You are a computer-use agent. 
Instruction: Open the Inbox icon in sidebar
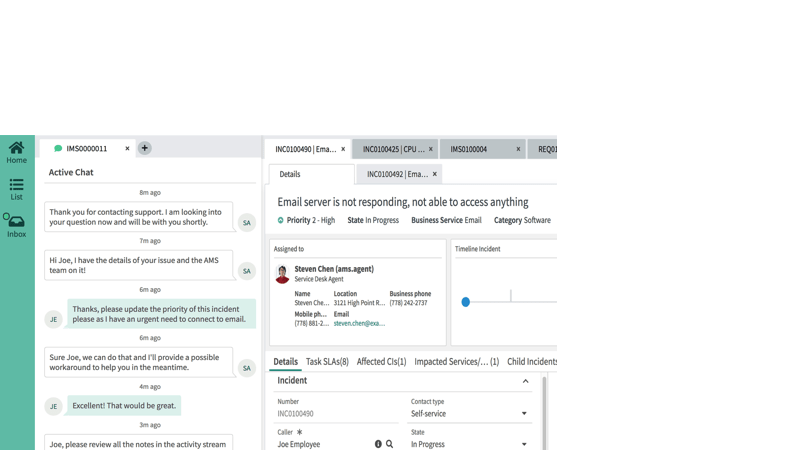pos(17,225)
